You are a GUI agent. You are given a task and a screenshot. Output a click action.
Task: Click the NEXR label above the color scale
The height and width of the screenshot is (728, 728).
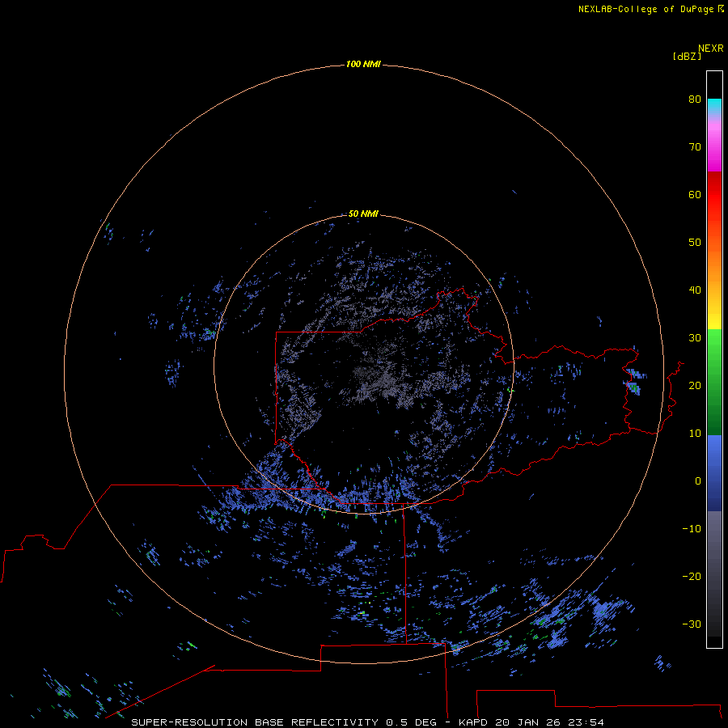pyautogui.click(x=710, y=49)
